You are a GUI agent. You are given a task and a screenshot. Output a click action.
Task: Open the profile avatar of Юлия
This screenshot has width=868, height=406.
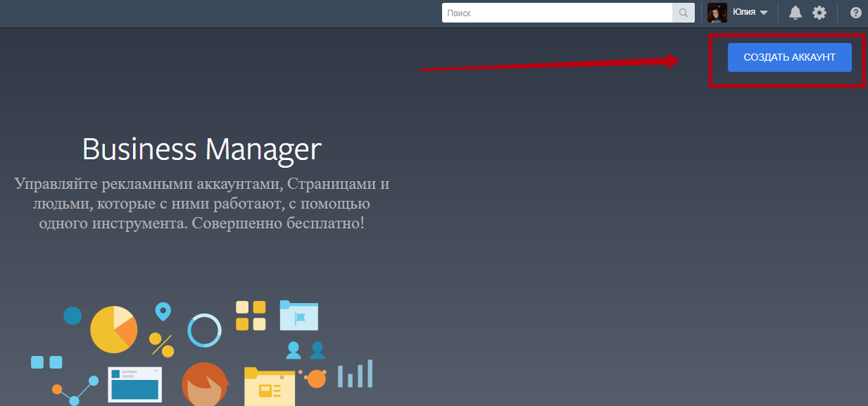(717, 12)
